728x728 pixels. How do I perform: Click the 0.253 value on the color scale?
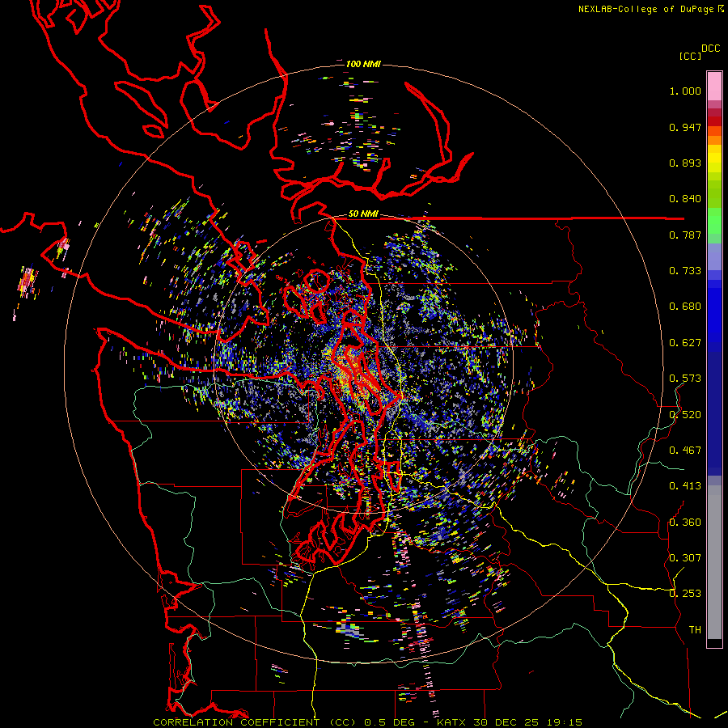685,594
